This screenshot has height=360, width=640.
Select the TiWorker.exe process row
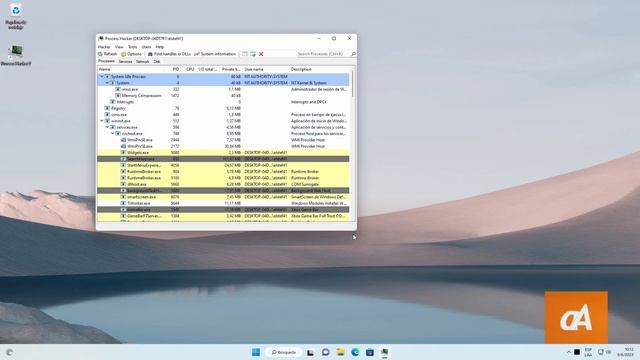click(x=223, y=203)
